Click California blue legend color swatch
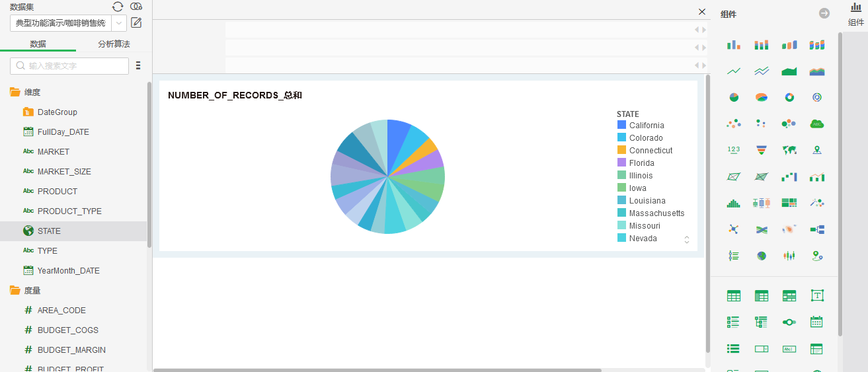 [621, 125]
